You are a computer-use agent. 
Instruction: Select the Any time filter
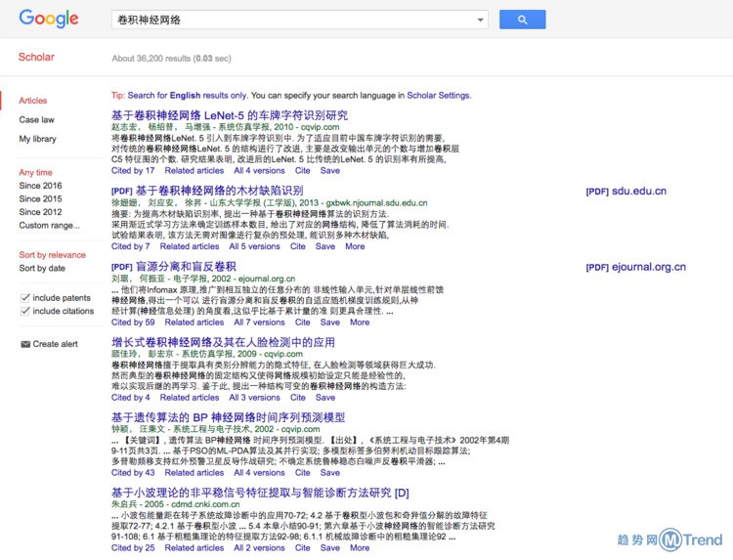click(35, 172)
